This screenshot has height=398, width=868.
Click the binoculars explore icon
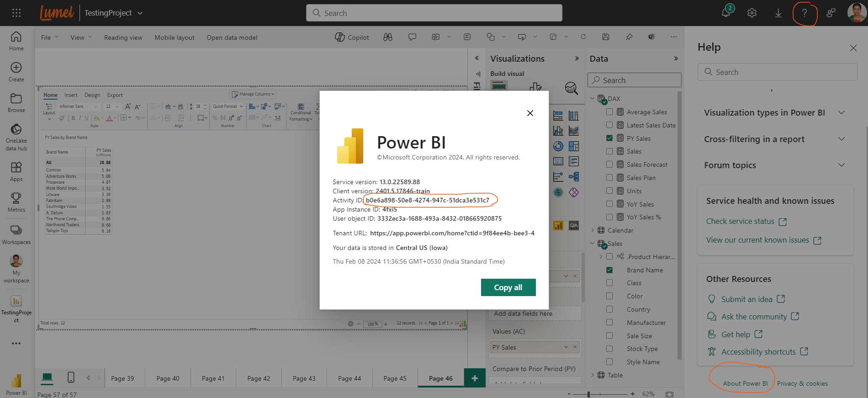[388, 37]
